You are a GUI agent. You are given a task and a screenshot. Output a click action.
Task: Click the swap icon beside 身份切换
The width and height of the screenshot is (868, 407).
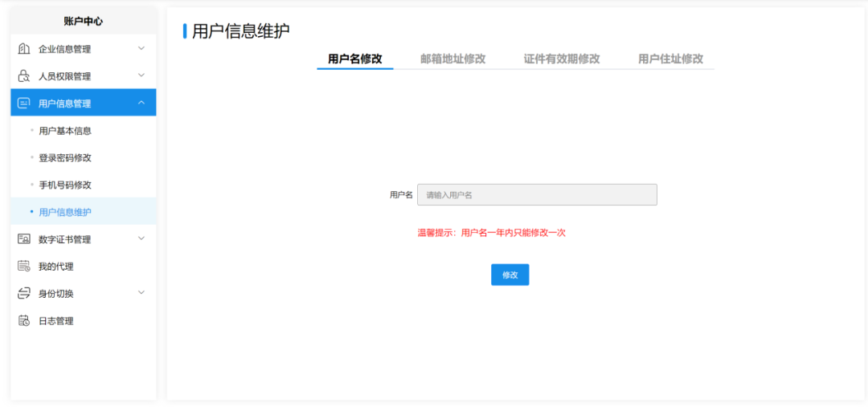click(x=24, y=293)
